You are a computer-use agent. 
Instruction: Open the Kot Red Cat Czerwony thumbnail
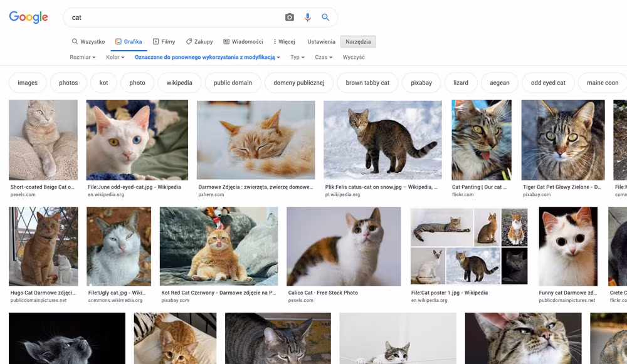[219, 246]
